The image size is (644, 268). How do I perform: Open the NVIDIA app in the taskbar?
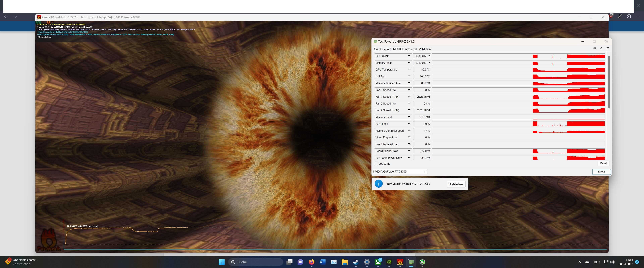389,262
